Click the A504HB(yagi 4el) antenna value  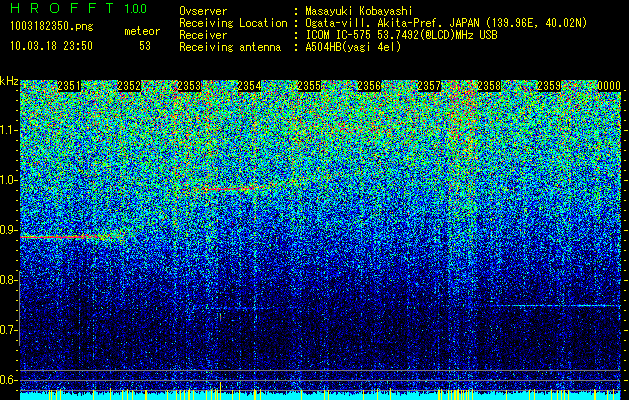coord(353,47)
